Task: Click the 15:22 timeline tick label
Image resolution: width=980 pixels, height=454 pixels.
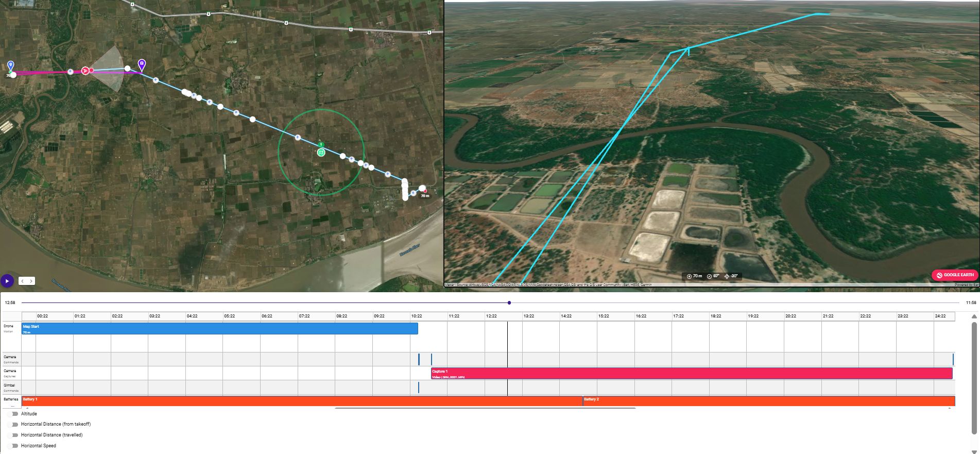Action: 603,316
